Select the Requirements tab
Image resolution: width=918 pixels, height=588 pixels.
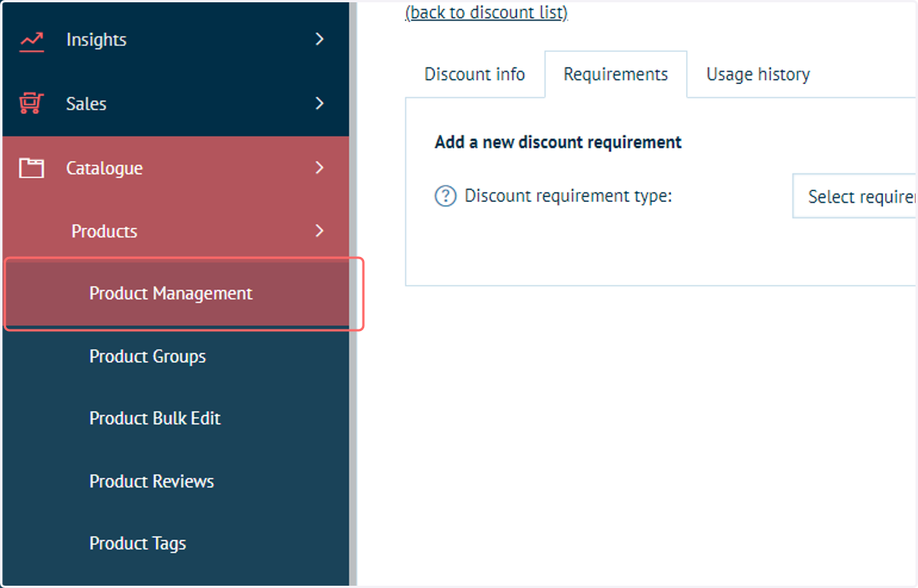click(616, 74)
